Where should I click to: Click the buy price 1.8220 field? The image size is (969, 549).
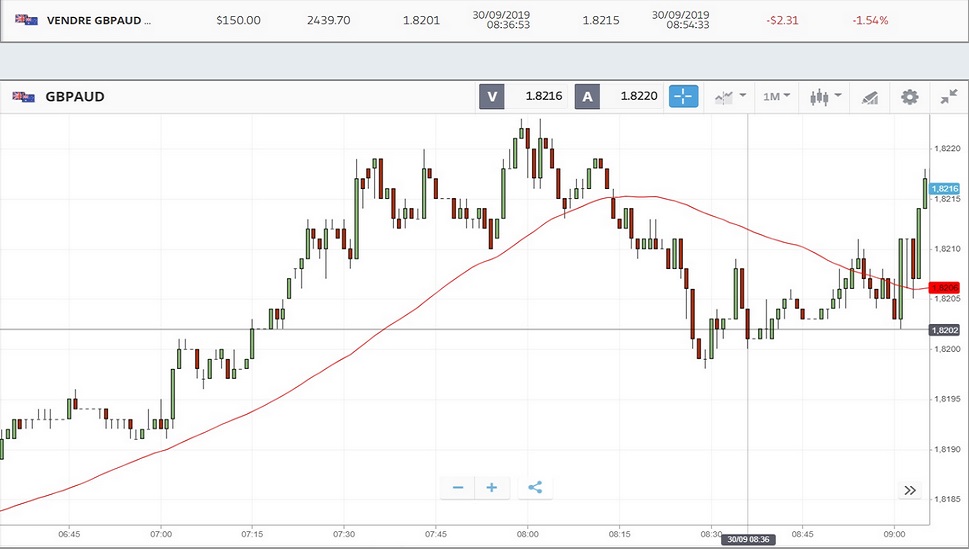(x=631, y=96)
